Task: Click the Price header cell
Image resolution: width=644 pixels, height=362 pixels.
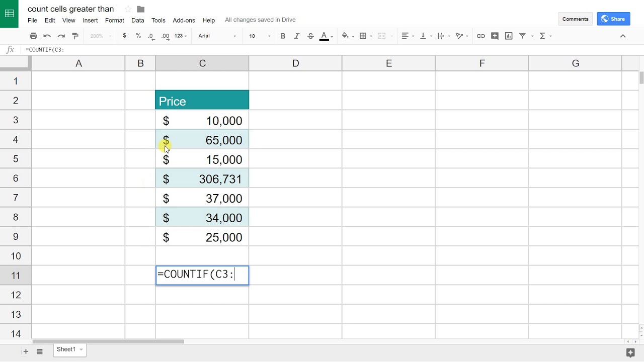Action: tap(202, 100)
